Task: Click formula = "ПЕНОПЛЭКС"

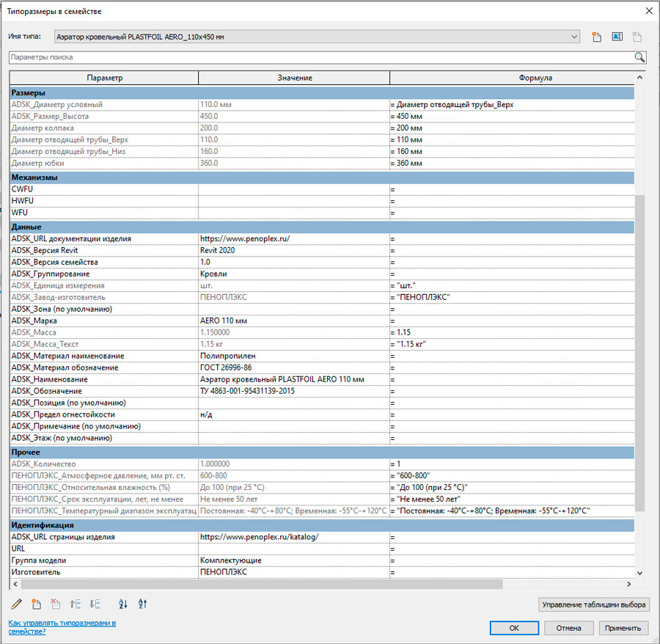Action: 512,297
